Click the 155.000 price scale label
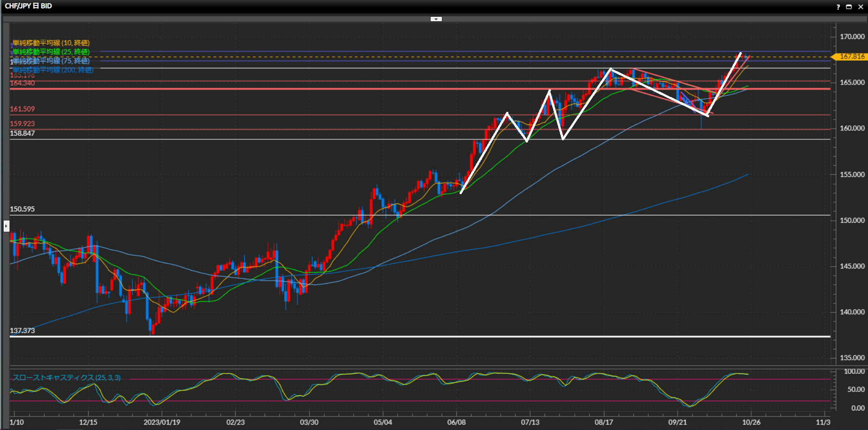This screenshot has height=430, width=868. 852,175
